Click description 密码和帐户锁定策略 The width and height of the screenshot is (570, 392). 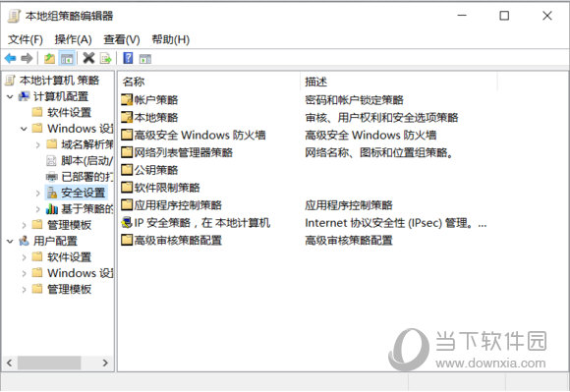(x=354, y=99)
